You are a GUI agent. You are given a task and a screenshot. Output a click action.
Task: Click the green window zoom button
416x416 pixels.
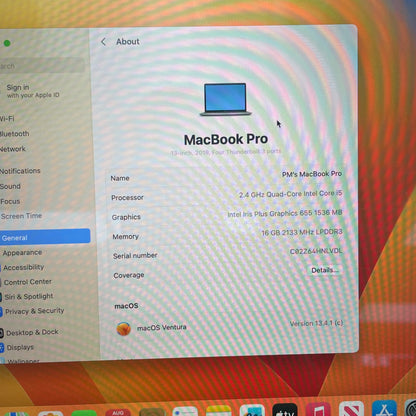pos(7,43)
